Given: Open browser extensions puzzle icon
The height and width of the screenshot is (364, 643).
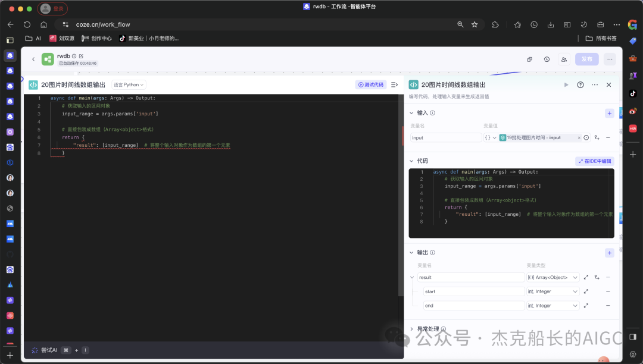Looking at the screenshot, I should pos(495,24).
